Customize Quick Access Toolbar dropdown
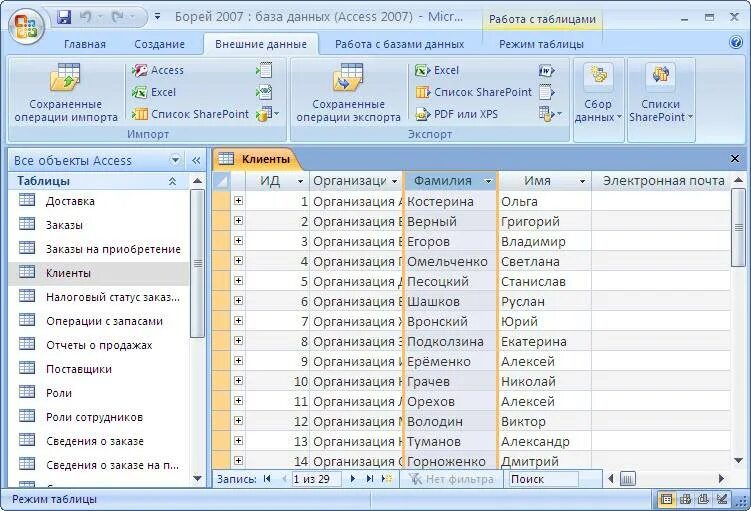 [157, 17]
